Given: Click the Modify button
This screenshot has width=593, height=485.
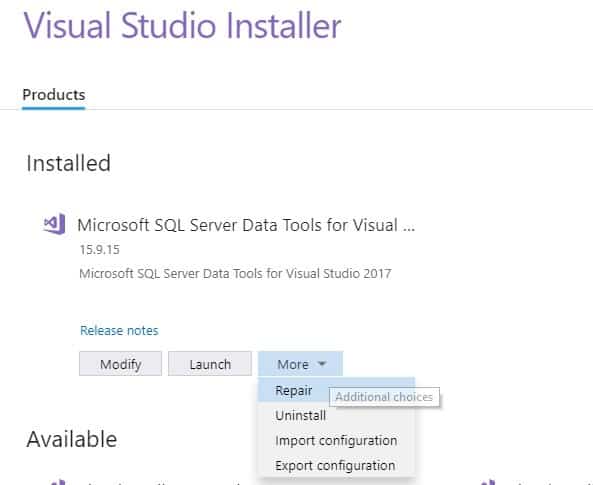Looking at the screenshot, I should (120, 364).
